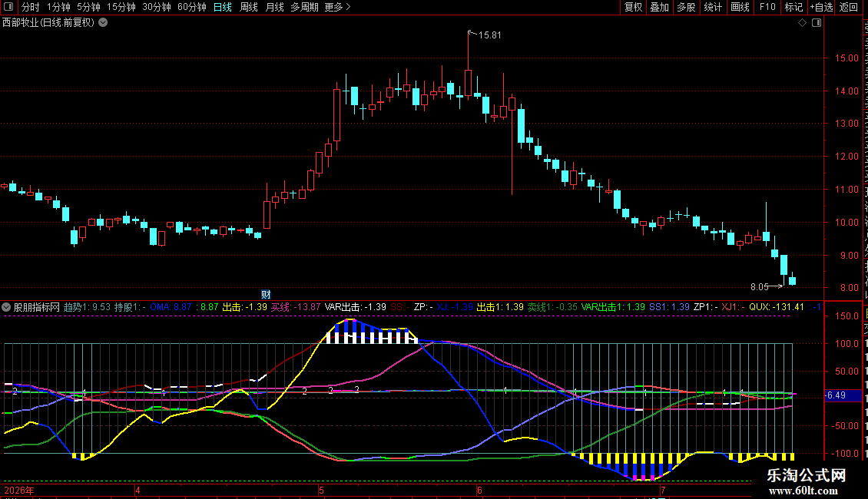Click the -100.0 indicator axis label
This screenshot has height=499, width=868.
tap(845, 454)
